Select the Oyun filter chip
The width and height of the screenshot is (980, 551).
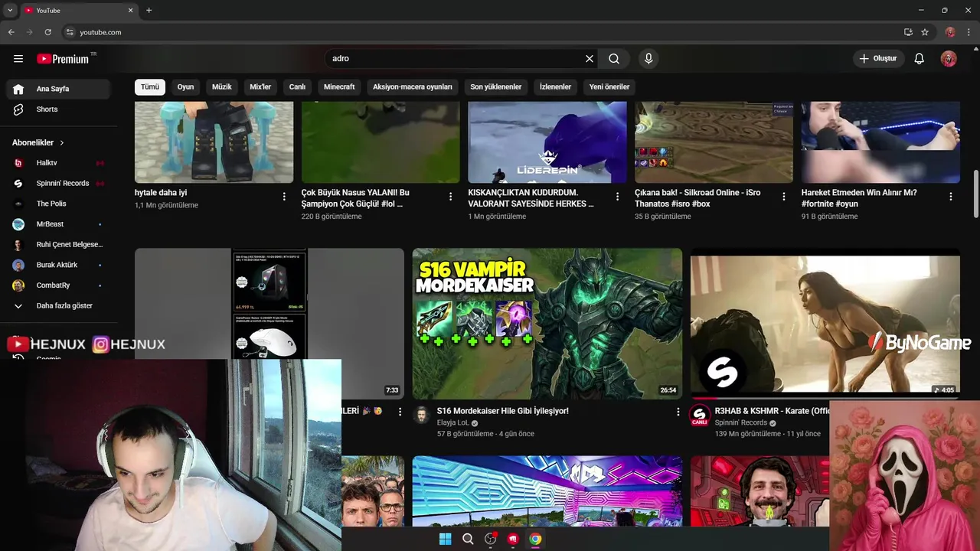tap(185, 86)
